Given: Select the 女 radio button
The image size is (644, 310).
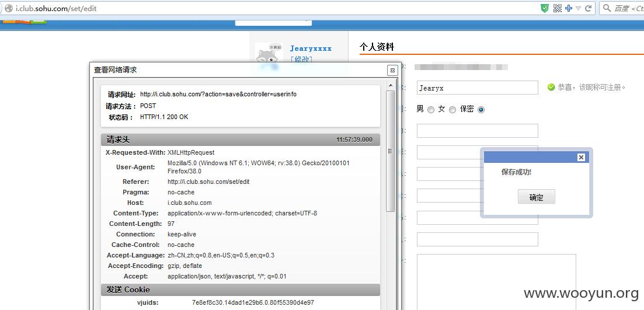Looking at the screenshot, I should 452,110.
